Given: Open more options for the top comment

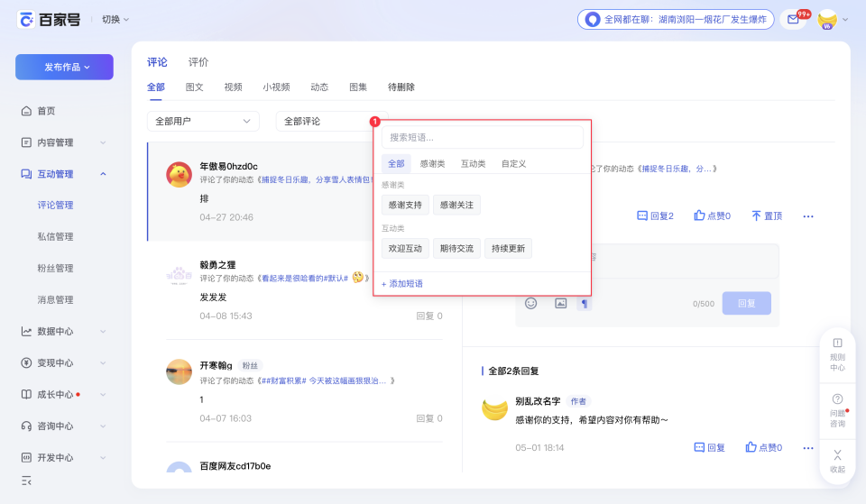Looking at the screenshot, I should coord(808,216).
